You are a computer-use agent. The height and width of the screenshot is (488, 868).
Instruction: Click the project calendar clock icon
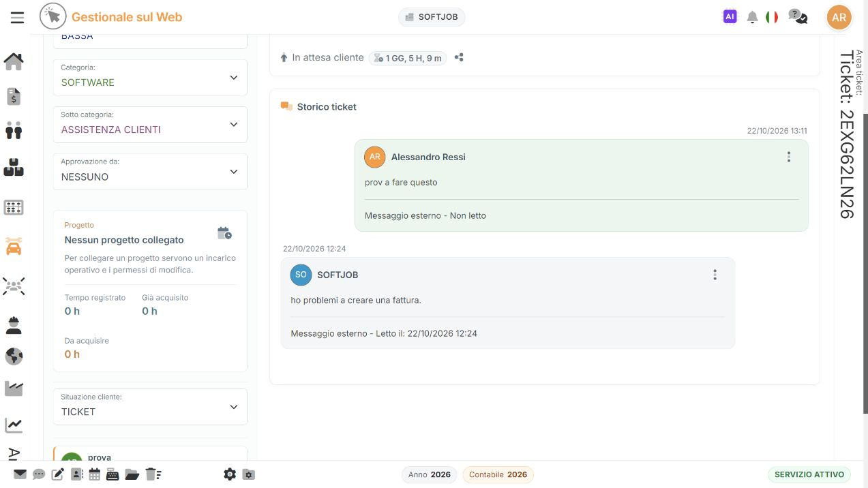coord(224,234)
